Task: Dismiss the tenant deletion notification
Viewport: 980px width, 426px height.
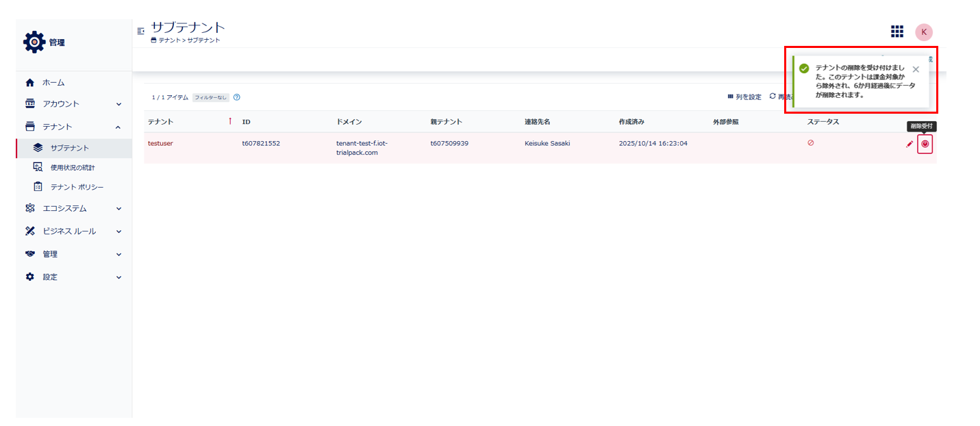Action: click(916, 69)
